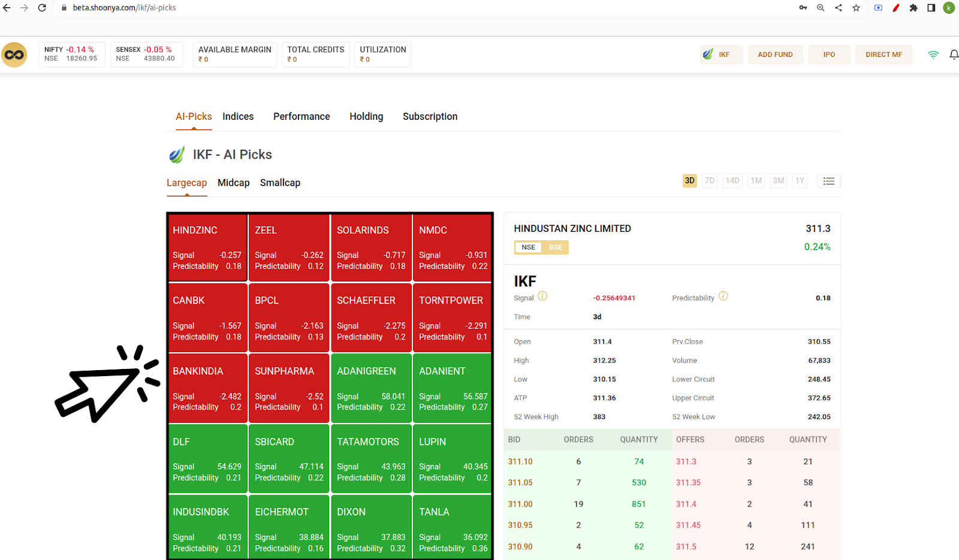Select the 7D timeframe

tap(710, 181)
